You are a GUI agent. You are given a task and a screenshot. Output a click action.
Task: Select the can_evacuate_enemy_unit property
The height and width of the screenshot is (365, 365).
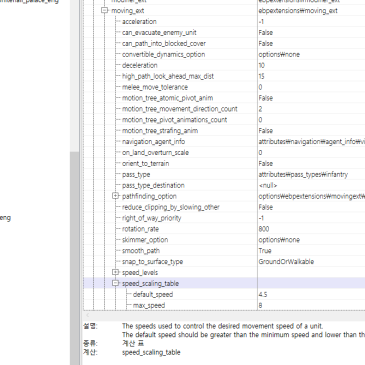coord(159,33)
